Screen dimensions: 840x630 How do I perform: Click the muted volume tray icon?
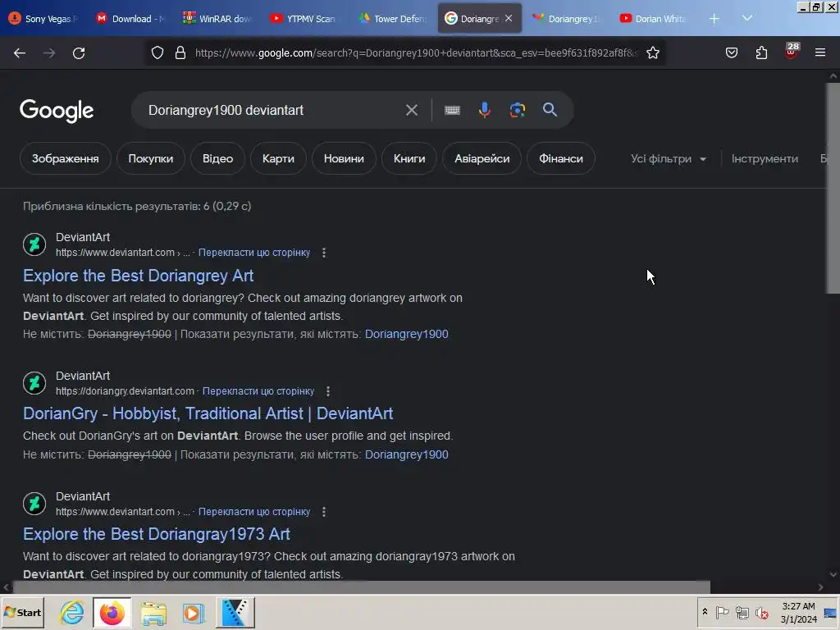pos(761,612)
